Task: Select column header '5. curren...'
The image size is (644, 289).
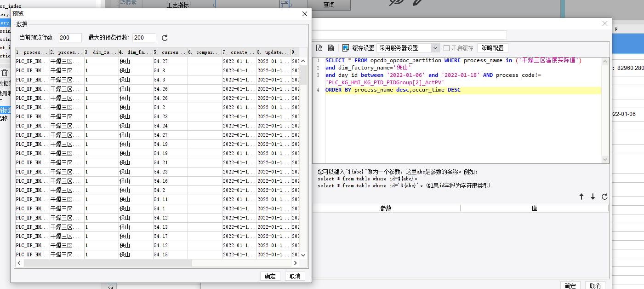Action: coord(170,52)
